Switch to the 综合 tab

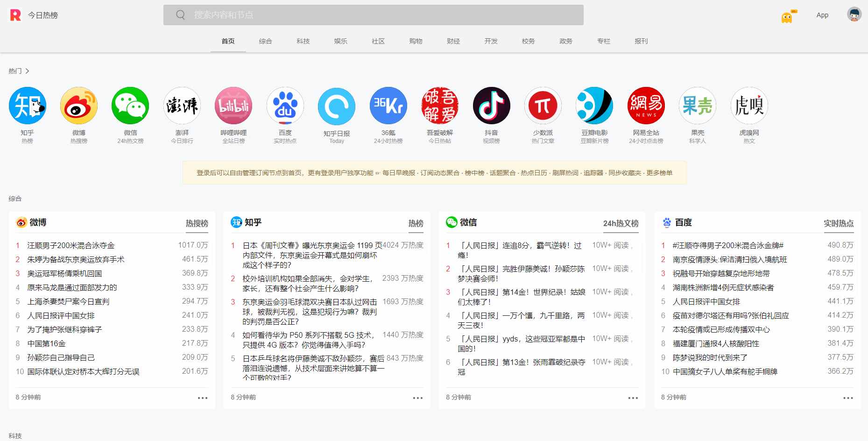[265, 41]
